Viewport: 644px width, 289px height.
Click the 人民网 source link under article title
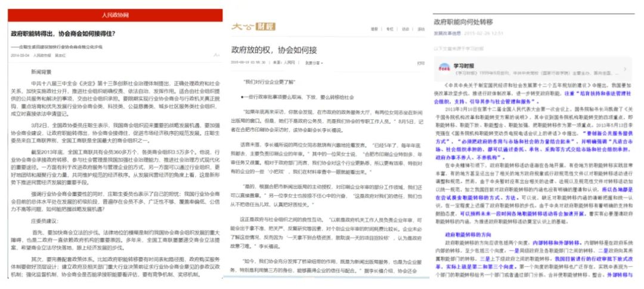290,63
